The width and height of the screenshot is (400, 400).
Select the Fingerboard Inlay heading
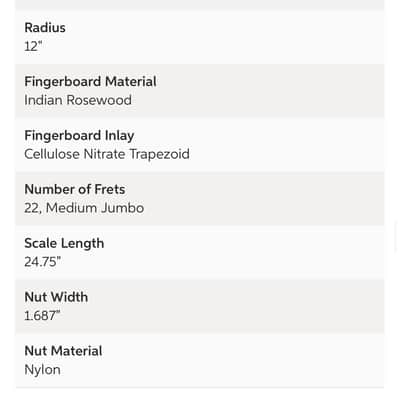click(79, 136)
